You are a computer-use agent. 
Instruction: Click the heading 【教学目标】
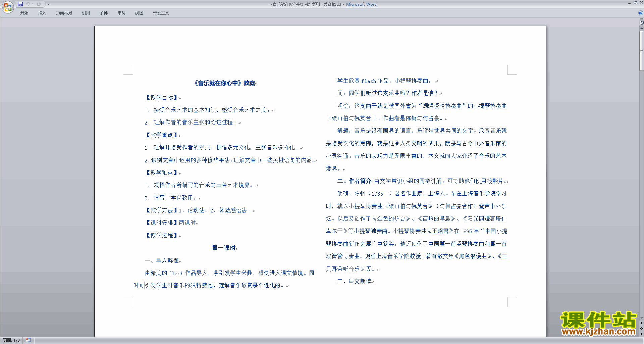click(x=161, y=97)
